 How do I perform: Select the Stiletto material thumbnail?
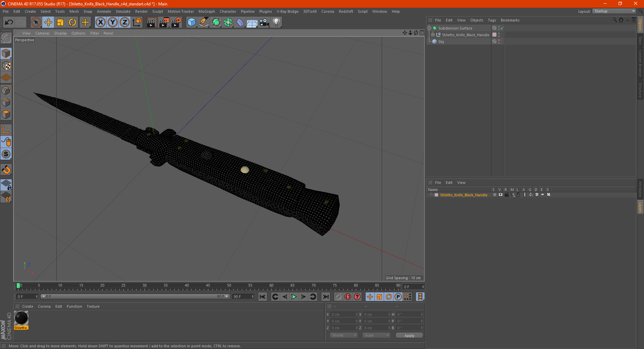[21, 318]
